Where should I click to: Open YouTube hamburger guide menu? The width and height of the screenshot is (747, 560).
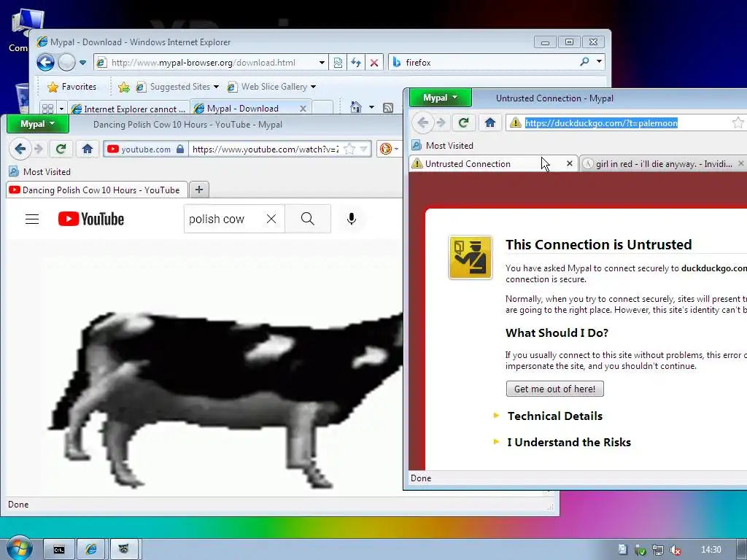32,219
